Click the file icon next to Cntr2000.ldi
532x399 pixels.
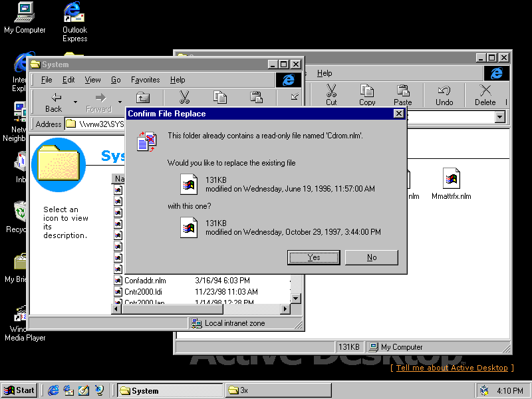click(118, 292)
